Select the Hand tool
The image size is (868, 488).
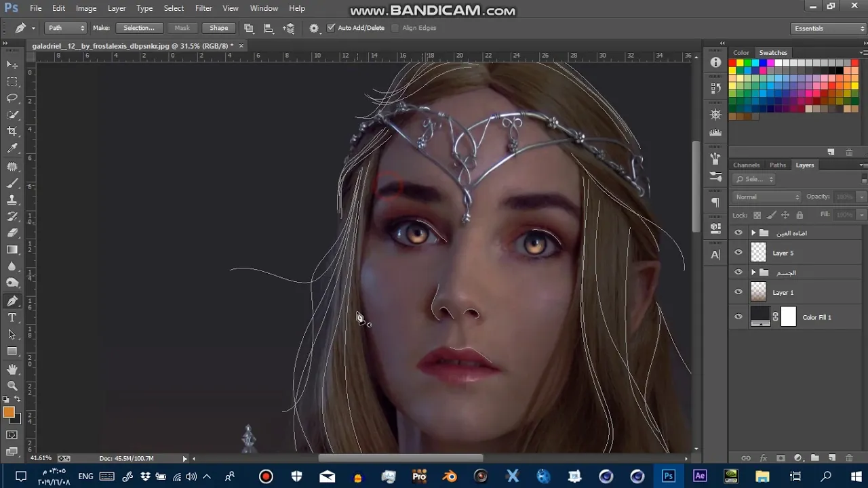12,369
